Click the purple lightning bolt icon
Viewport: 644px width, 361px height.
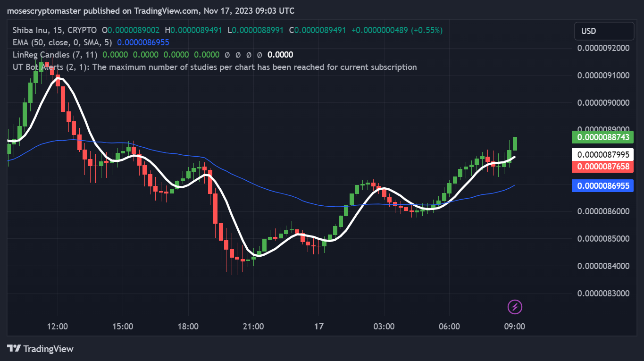(515, 307)
